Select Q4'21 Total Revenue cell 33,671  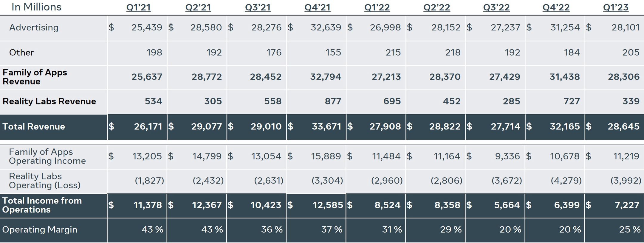click(326, 127)
